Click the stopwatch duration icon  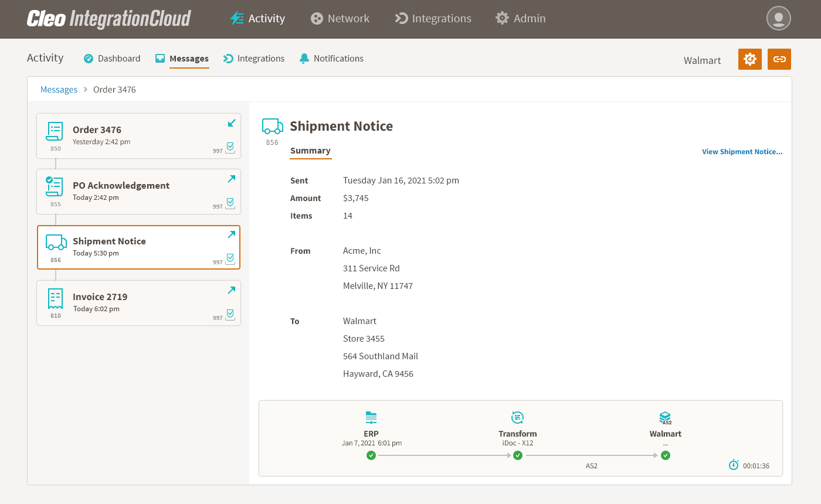pos(734,465)
